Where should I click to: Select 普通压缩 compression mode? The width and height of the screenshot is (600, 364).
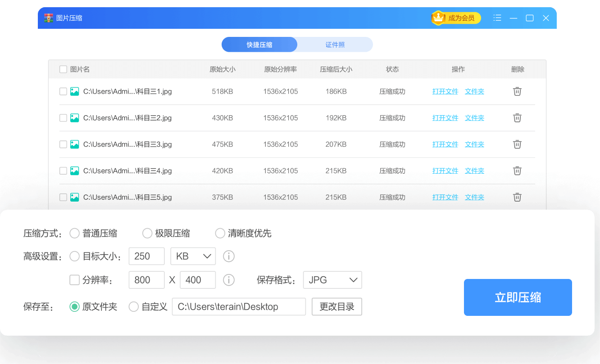pos(75,233)
